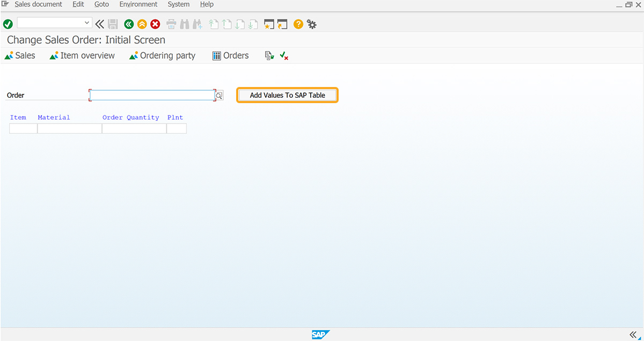Click the "Item" column header text
This screenshot has height=341, width=644.
click(x=18, y=118)
